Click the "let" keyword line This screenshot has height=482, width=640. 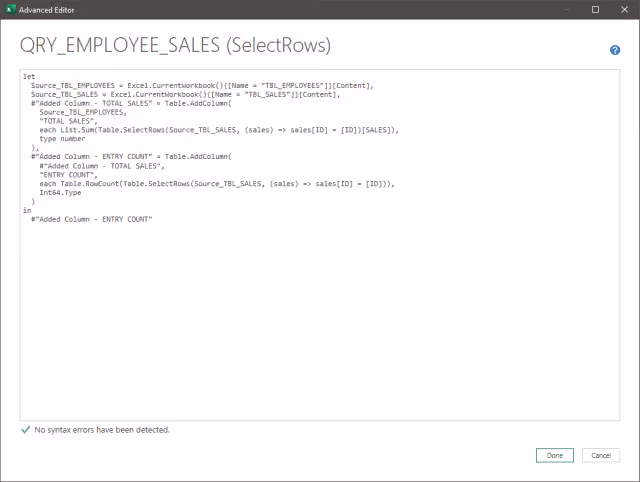tap(29, 76)
